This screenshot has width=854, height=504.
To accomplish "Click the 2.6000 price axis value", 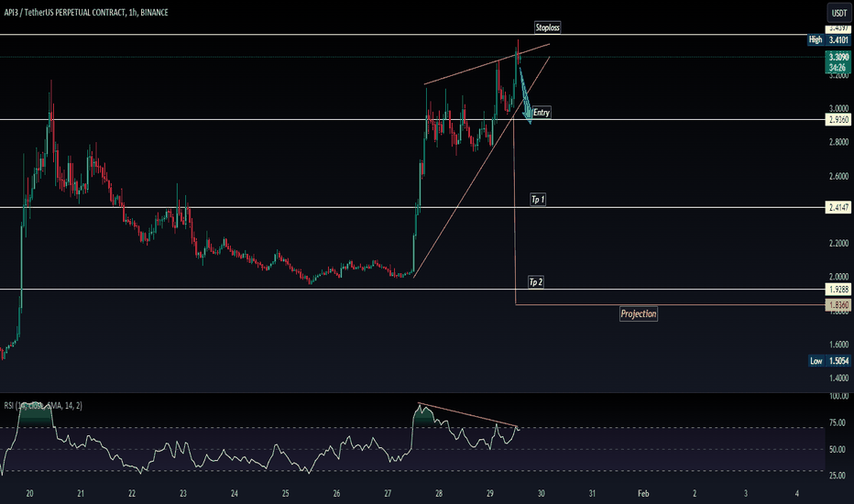I will [x=838, y=176].
